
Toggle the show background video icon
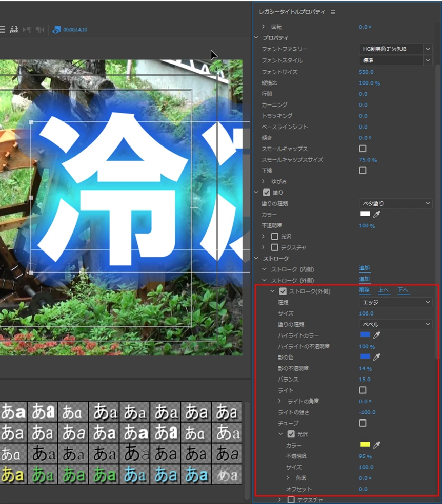tap(56, 30)
